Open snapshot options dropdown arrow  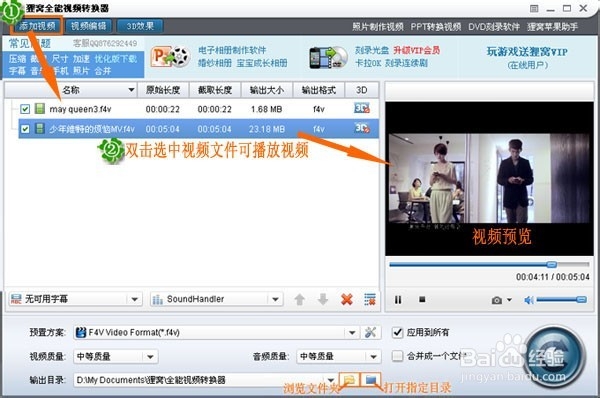point(509,300)
